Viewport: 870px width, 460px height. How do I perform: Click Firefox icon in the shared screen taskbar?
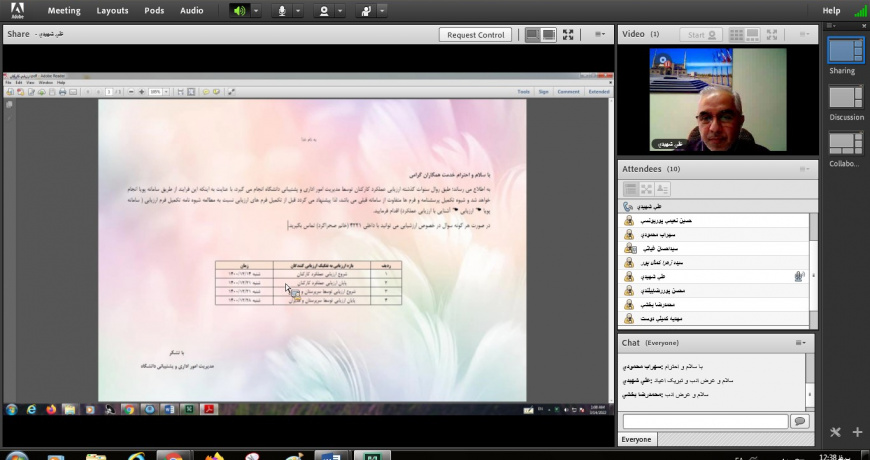click(x=52, y=410)
